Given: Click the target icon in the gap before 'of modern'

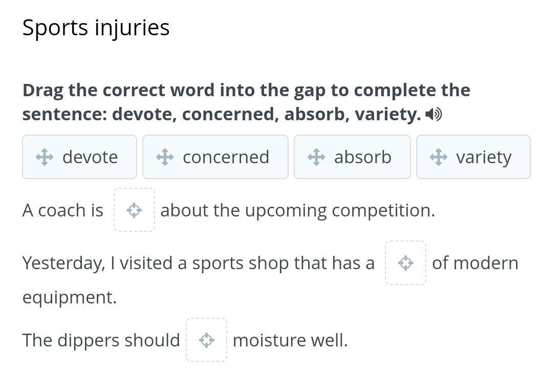Looking at the screenshot, I should [405, 263].
